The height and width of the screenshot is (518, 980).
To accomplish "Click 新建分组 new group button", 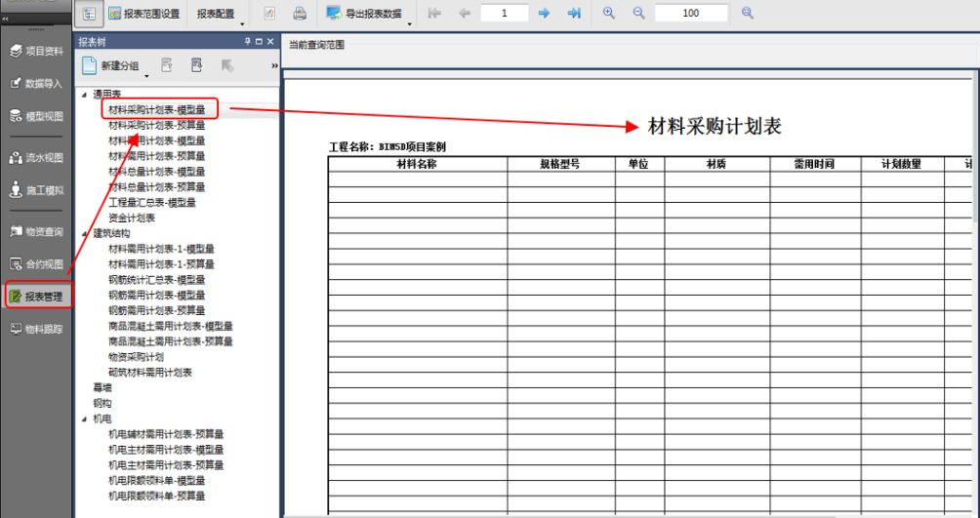I will pos(111,65).
